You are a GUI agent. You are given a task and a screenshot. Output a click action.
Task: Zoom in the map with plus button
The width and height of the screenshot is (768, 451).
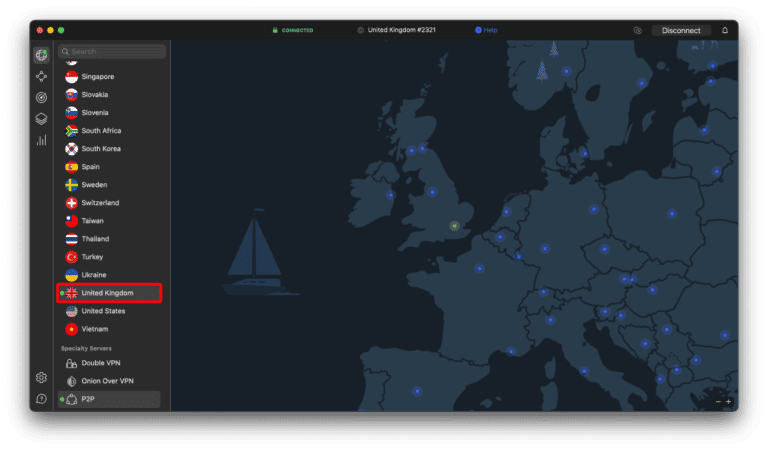pos(729,401)
